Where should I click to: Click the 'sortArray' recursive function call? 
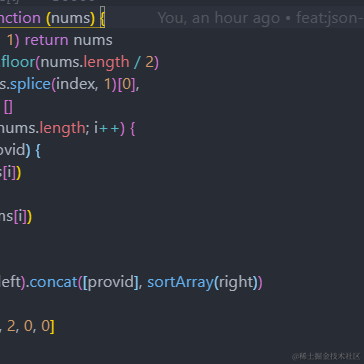[x=180, y=282]
